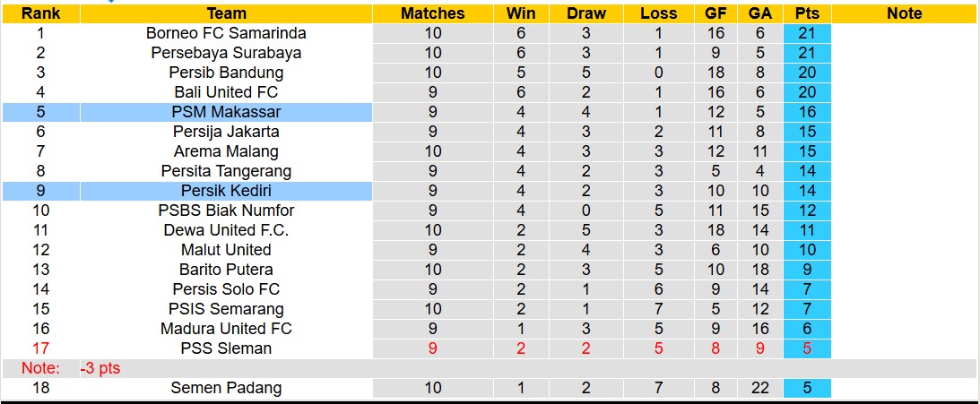Click the red "-3 pts" note text
The width and height of the screenshot is (980, 404).
pos(100,368)
